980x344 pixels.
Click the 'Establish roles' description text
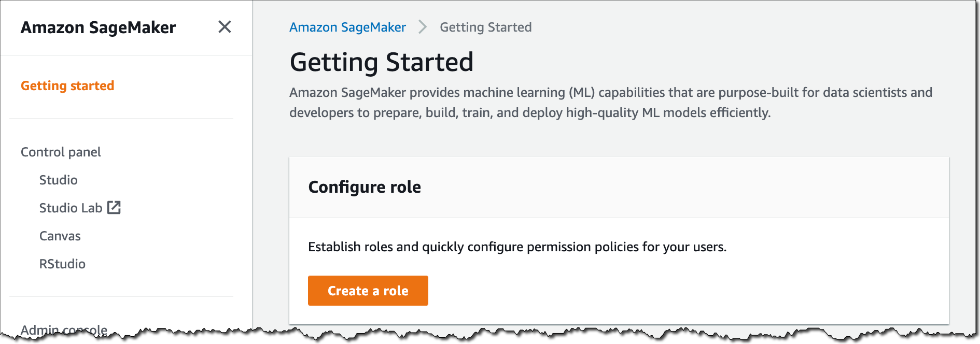pyautogui.click(x=517, y=247)
